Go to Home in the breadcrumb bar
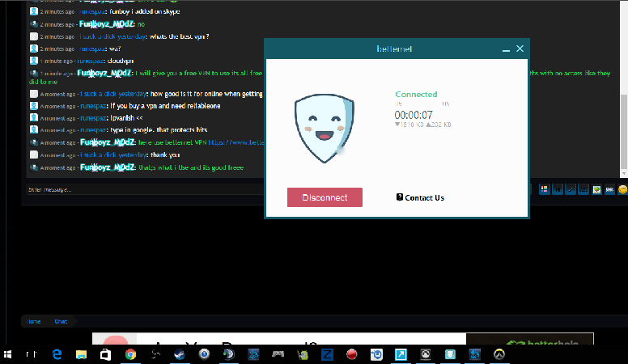Viewport: 628px width, 364px height. (x=33, y=322)
